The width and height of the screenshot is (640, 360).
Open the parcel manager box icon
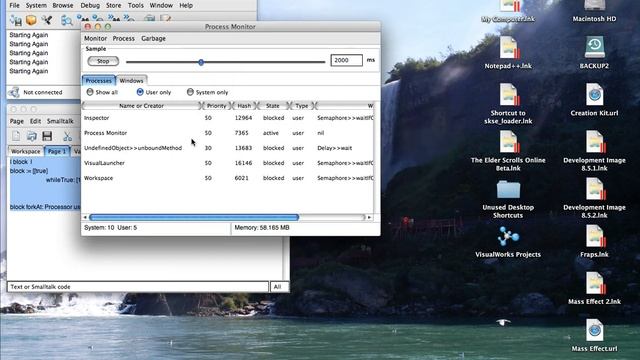tap(31, 20)
